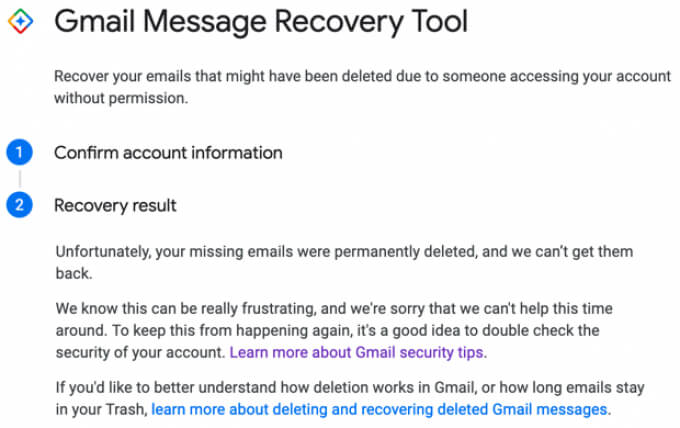The height and width of the screenshot is (428, 680).
Task: Open the deleting and recovering messages link
Action: coord(379,409)
